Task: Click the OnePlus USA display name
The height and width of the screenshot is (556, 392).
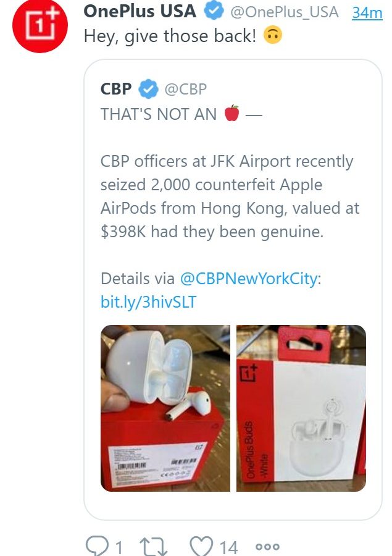Action: click(x=140, y=11)
